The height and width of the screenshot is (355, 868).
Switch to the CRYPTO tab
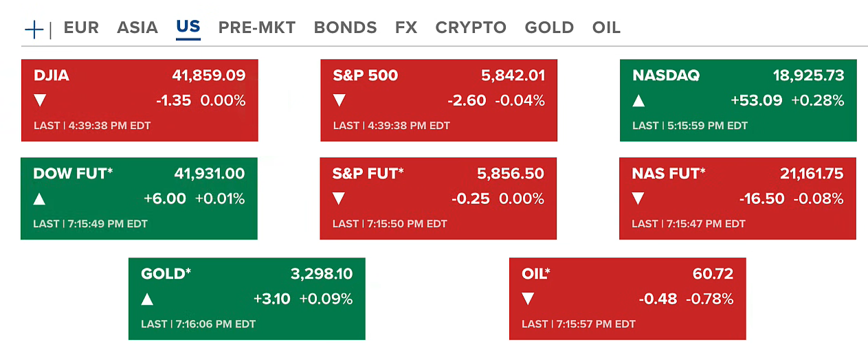pyautogui.click(x=471, y=28)
